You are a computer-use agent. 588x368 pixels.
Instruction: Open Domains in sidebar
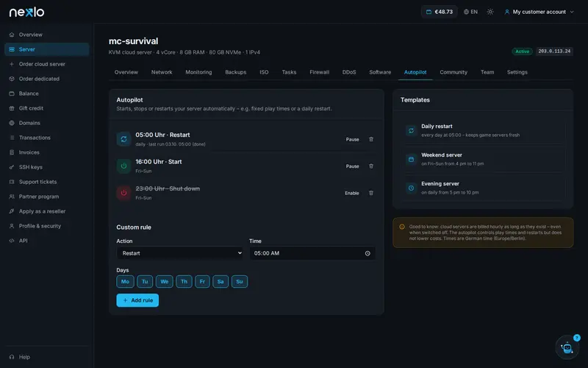(47, 123)
